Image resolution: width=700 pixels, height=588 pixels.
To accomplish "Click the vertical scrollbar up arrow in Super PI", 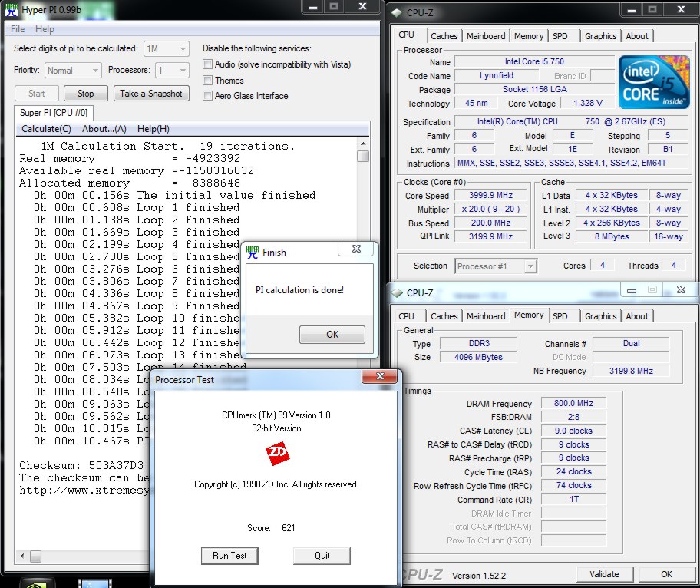I will [x=363, y=144].
